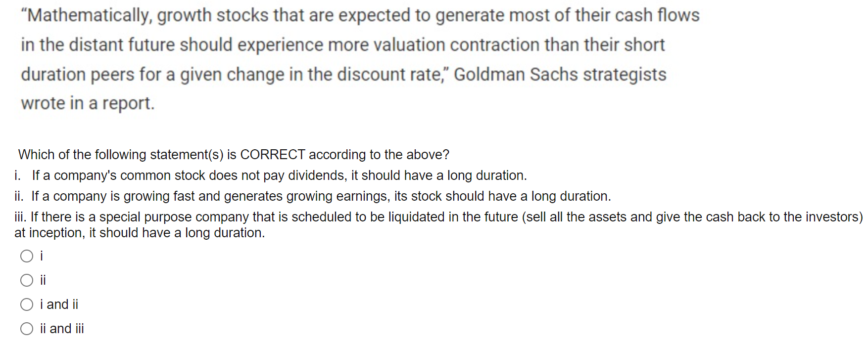Screen dimensions: 868x345
Task: Click the 'ii and iii' answer label text
Action: coord(62,329)
